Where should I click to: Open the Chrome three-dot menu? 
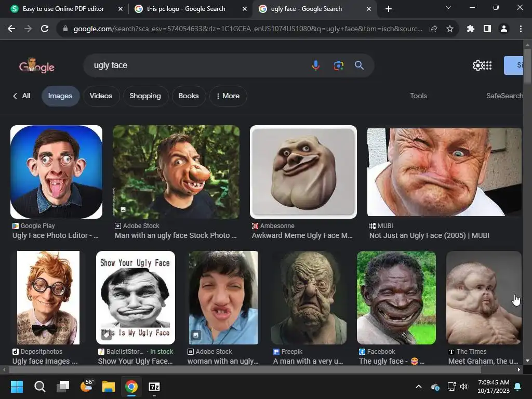point(521,29)
